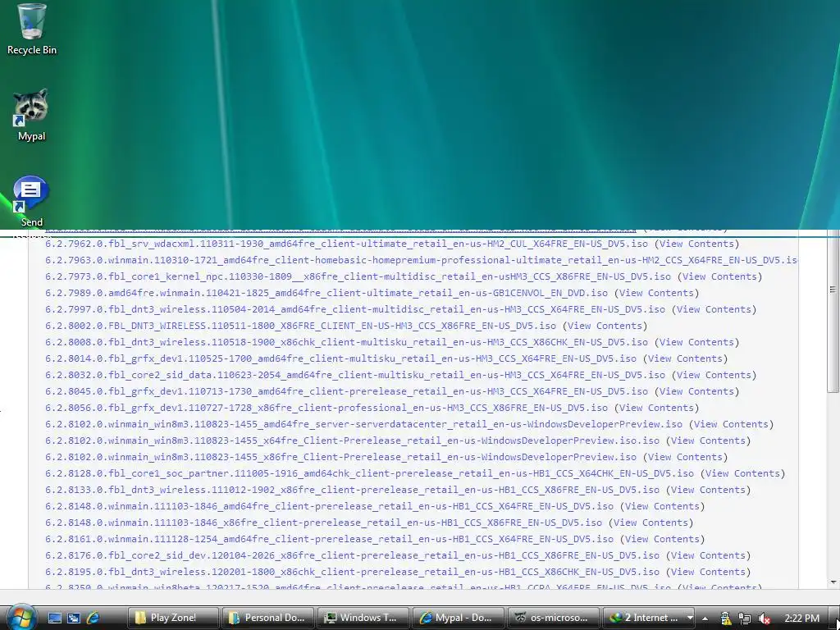Open the 6.2.8102.0 x64fre WindowsDeveloperPreview link
The width and height of the screenshot is (840, 630).
point(353,441)
